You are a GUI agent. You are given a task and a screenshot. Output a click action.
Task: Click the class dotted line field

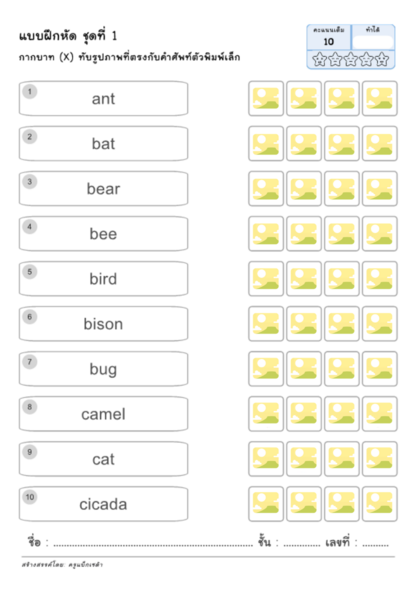point(302,545)
